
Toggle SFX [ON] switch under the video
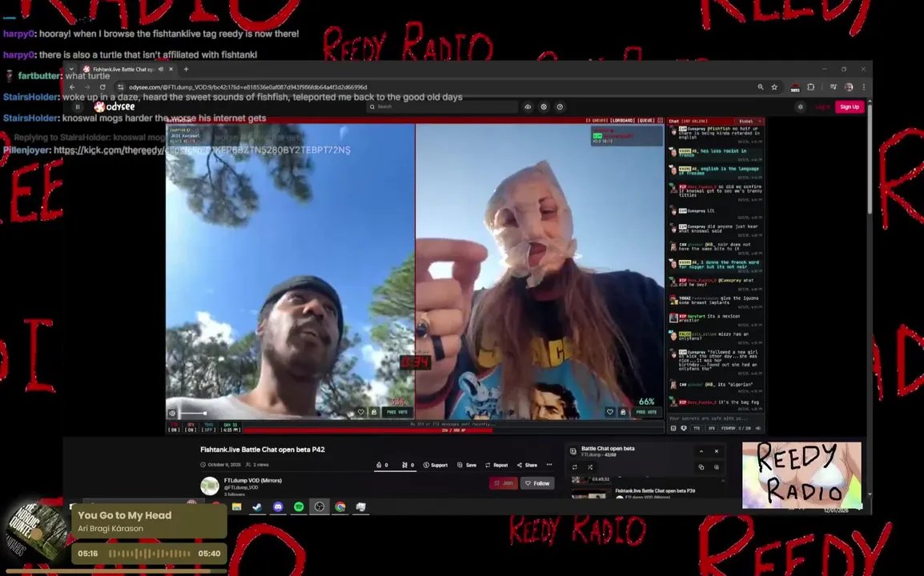[x=191, y=427]
